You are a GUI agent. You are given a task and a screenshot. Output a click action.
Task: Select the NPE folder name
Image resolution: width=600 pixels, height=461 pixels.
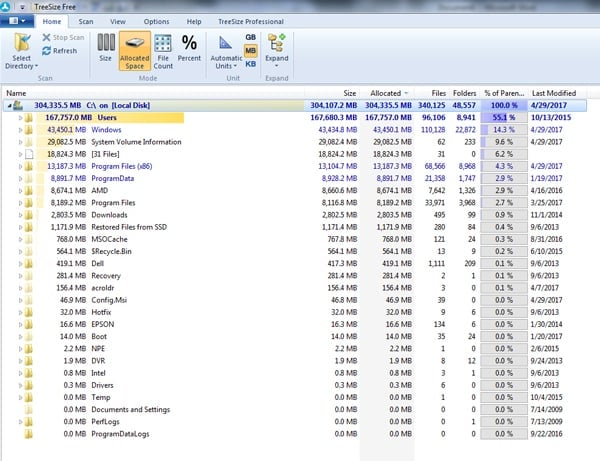[98, 349]
